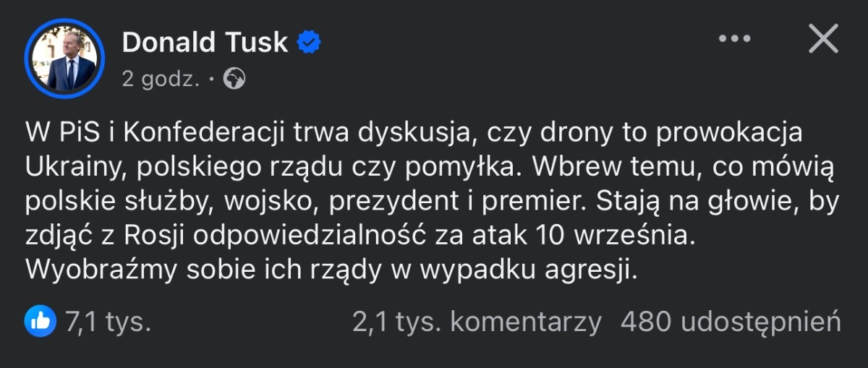Click the globe public audience icon
868x368 pixels.
click(x=234, y=79)
